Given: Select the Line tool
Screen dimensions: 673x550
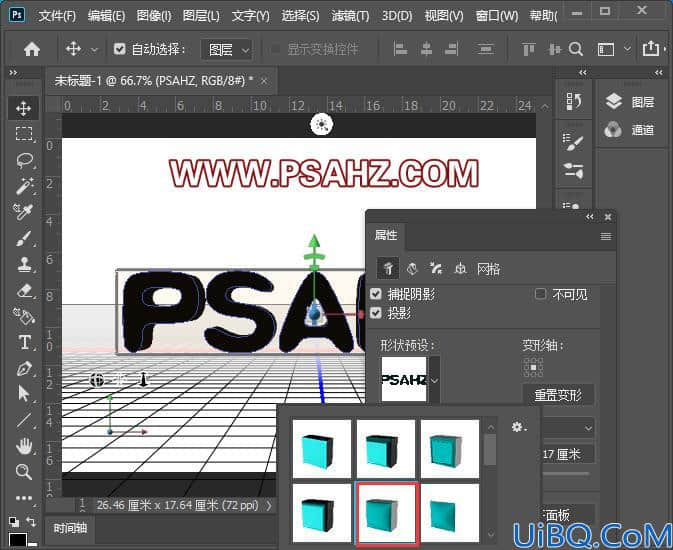Looking at the screenshot, I should (x=24, y=420).
